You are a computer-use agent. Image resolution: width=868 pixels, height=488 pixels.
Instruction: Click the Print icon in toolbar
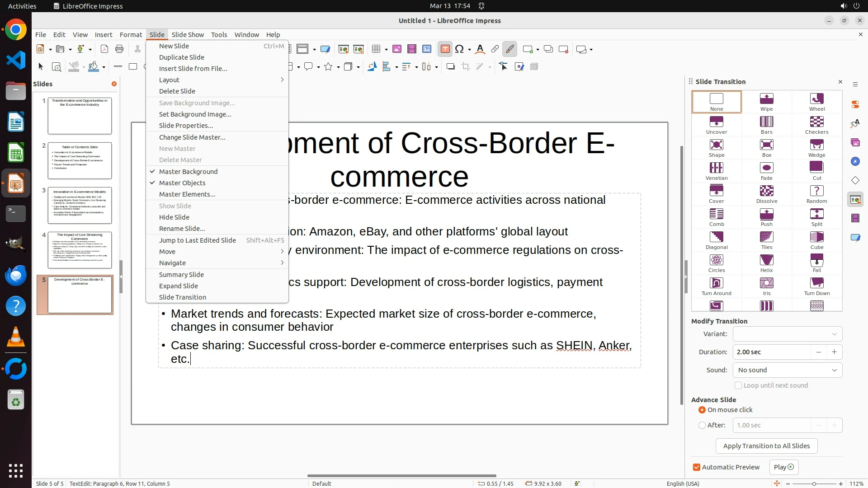(119, 49)
